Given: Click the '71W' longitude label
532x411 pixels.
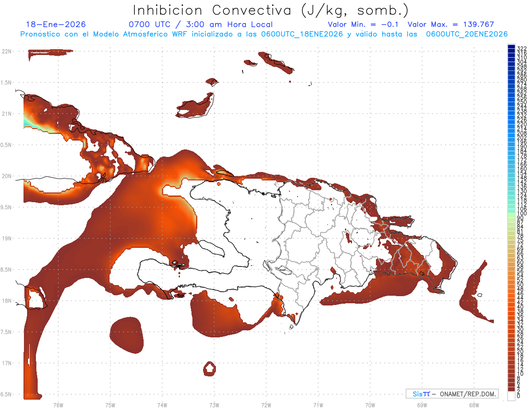Looking at the screenshot, I should (x=318, y=405).
